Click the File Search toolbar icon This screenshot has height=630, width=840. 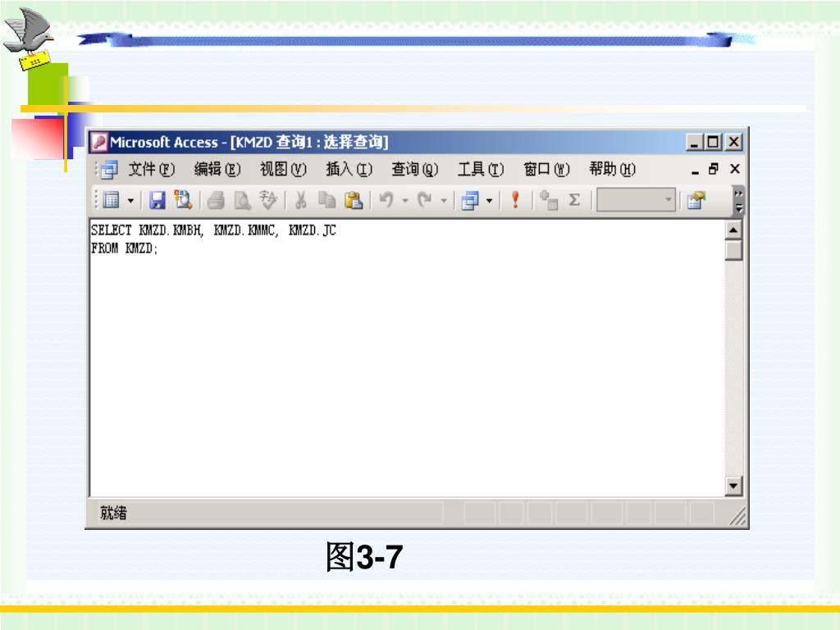point(183,199)
